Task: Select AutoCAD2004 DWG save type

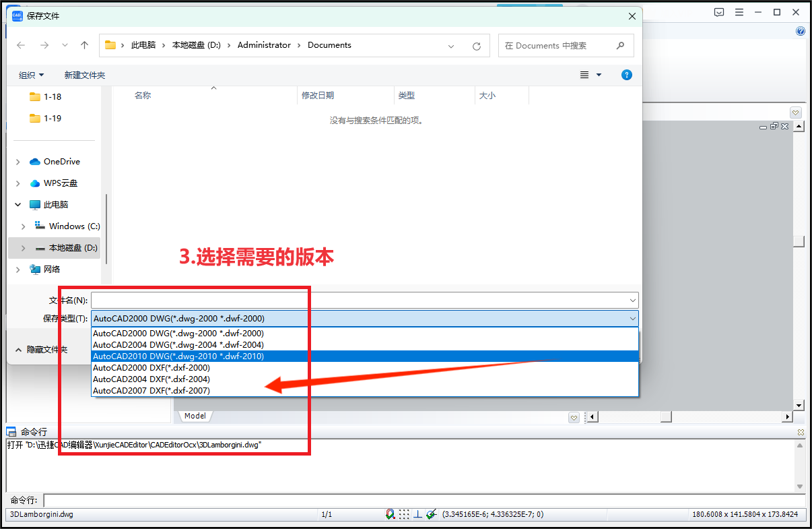Action: 365,344
